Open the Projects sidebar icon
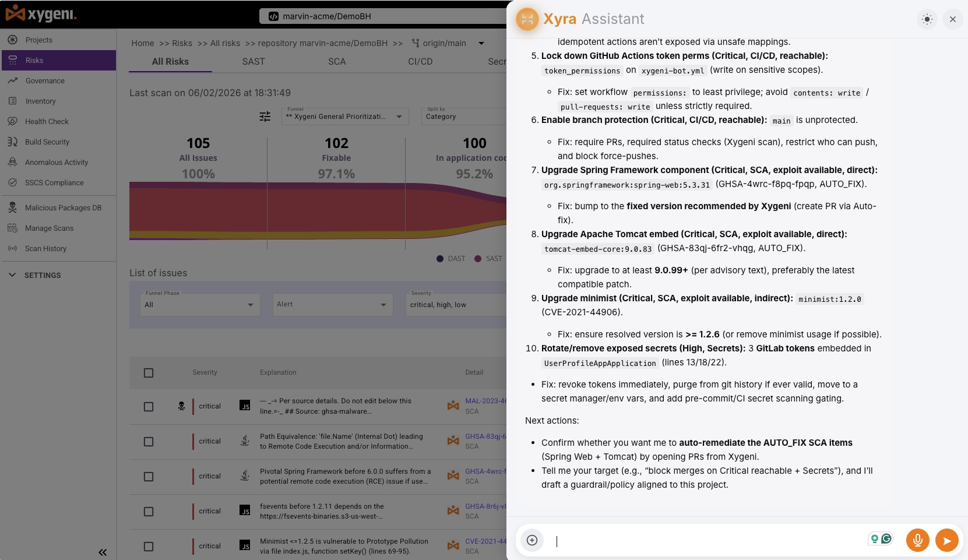Image resolution: width=968 pixels, height=560 pixels. (x=13, y=40)
